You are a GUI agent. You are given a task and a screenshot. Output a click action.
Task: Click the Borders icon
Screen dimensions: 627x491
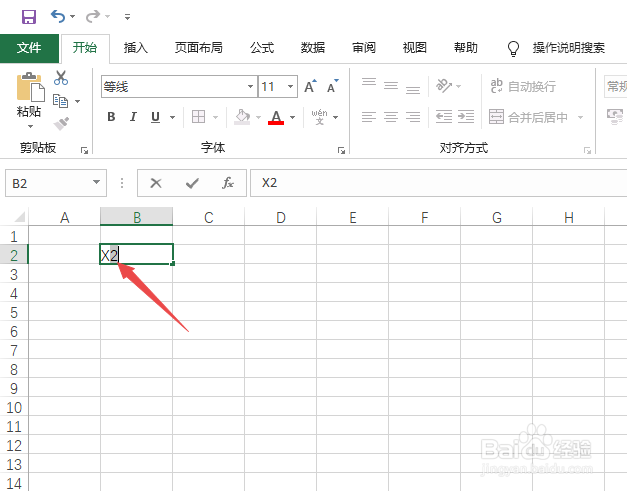[x=198, y=117]
